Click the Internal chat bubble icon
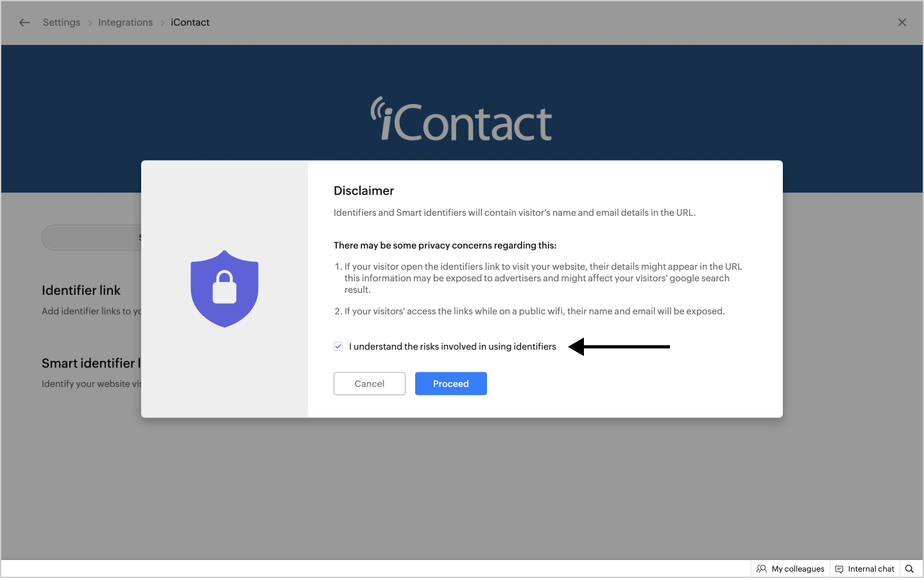This screenshot has height=578, width=924. coord(839,569)
